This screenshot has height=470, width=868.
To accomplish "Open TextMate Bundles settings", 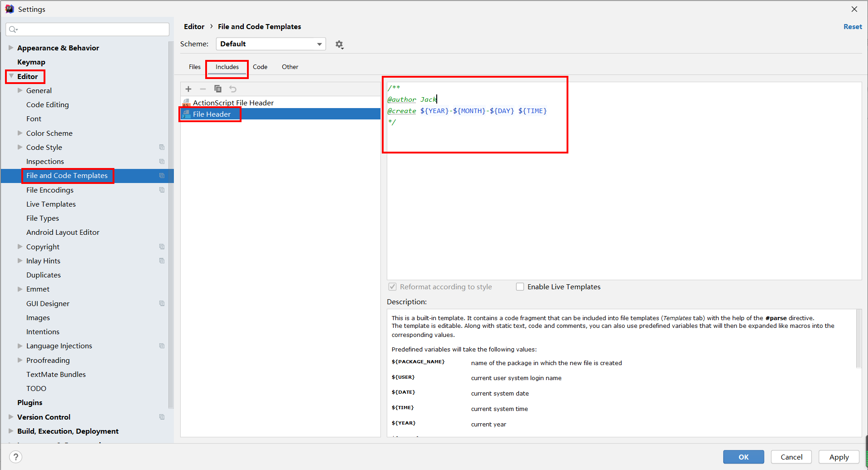I will (x=56, y=374).
